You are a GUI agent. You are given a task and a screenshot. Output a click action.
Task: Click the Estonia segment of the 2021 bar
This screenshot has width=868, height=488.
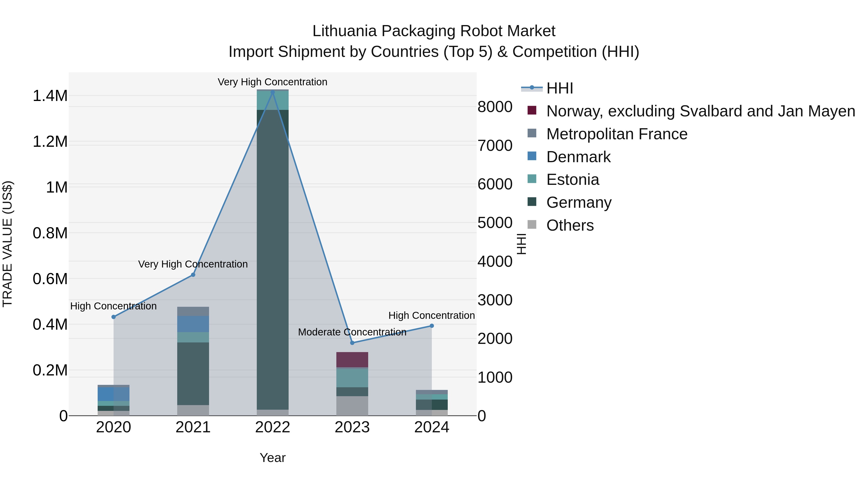coord(193,337)
